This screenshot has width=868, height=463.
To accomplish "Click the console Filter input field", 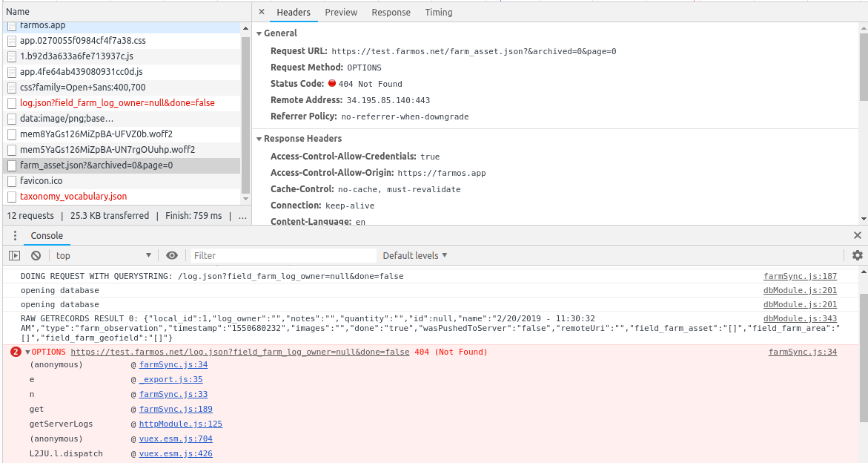I will (x=283, y=255).
